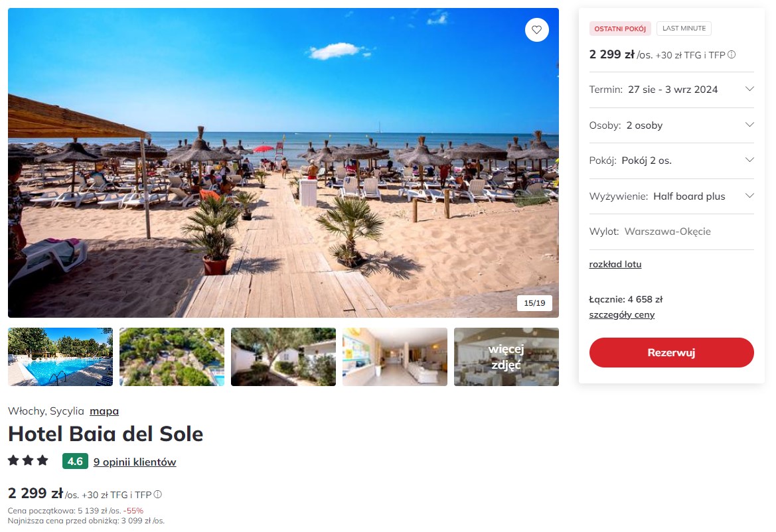Viewport: 776px width, 532px height.
Task: Select the swimming pool thumbnail
Action: tap(60, 356)
